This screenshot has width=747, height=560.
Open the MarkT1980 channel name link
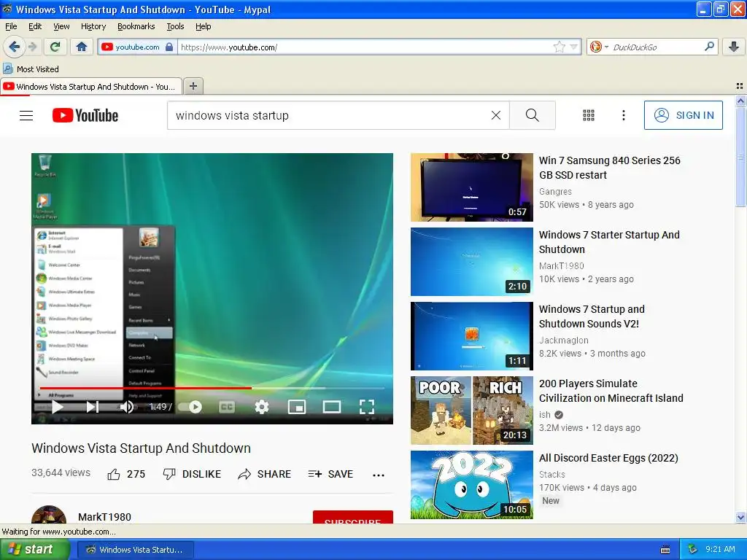pyautogui.click(x=104, y=517)
